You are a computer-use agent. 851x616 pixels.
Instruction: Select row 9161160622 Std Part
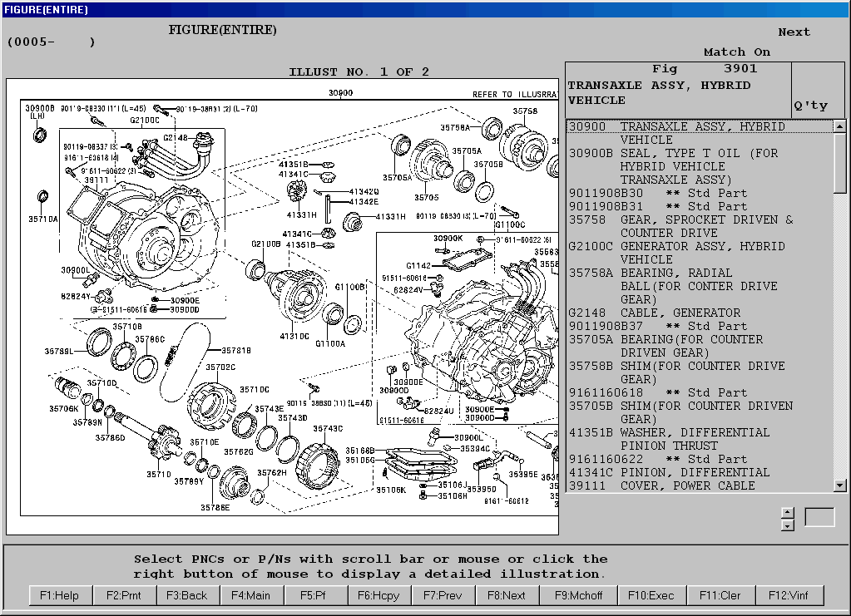[x=700, y=459]
